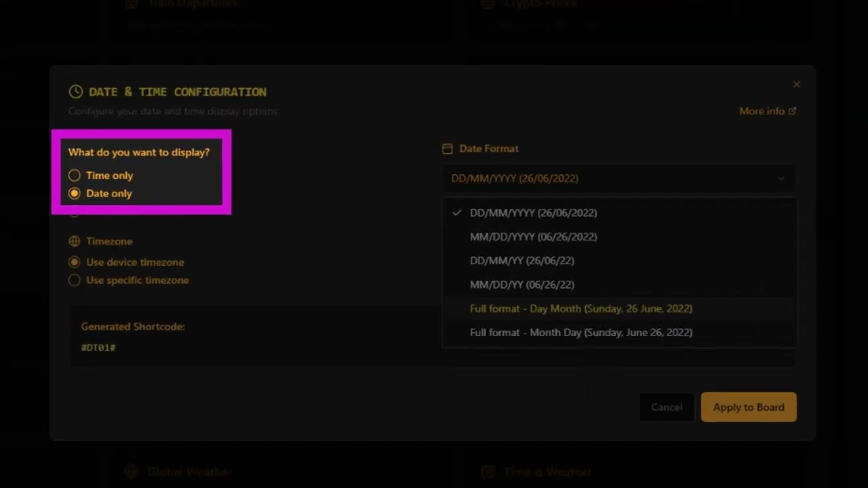Viewport: 868px width, 488px height.
Task: Click the calendar icon beside Date Format
Action: click(448, 148)
